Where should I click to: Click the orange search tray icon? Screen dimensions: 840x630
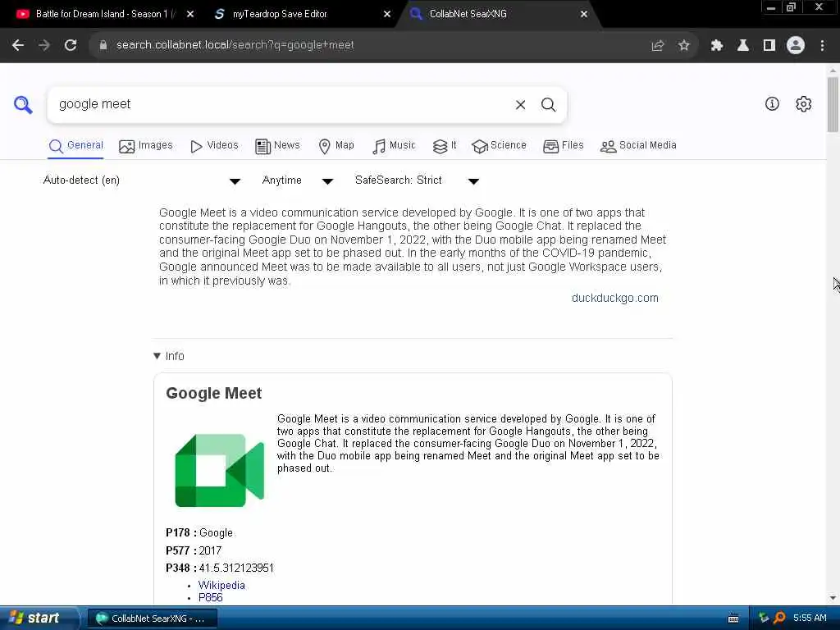(779, 619)
